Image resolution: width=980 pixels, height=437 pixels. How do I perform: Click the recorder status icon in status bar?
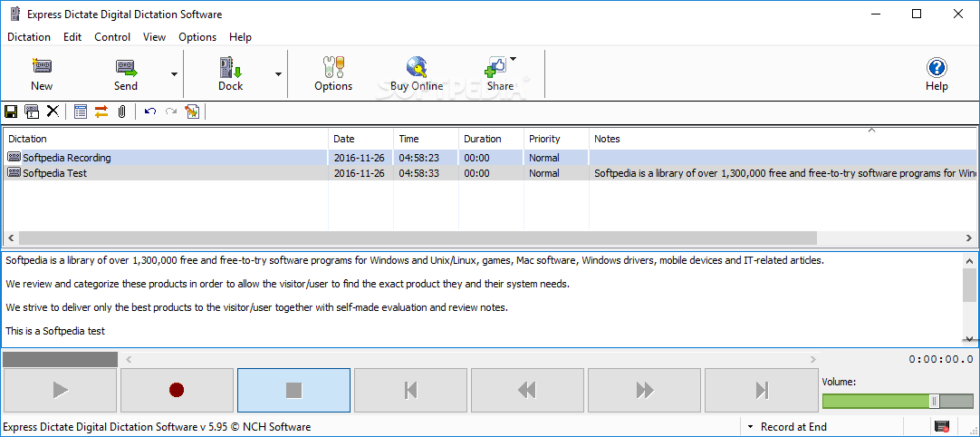pyautogui.click(x=941, y=427)
